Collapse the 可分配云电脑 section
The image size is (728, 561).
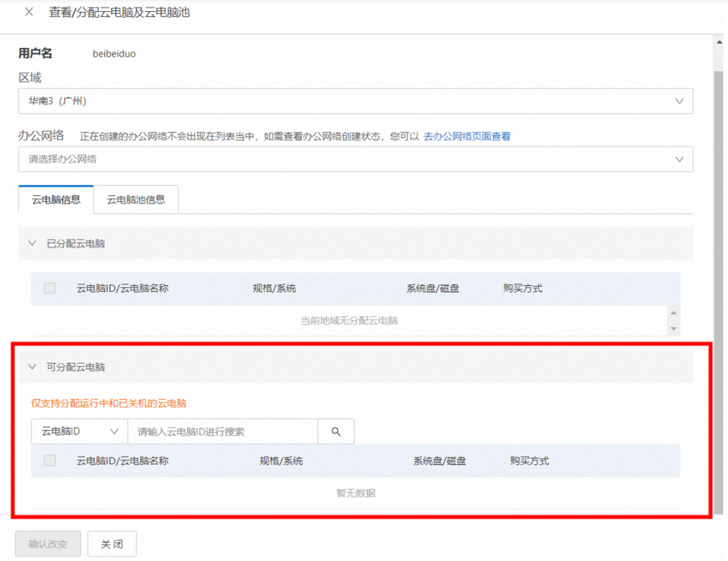[x=32, y=367]
